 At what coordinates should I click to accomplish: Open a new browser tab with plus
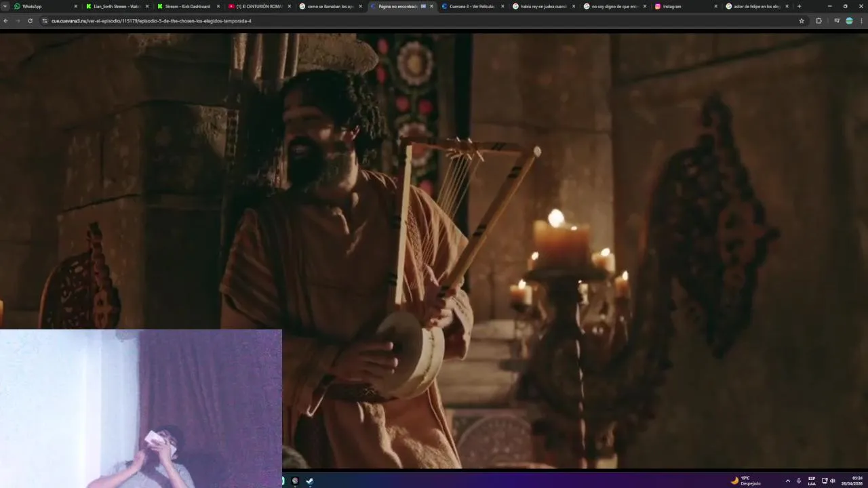[x=799, y=6]
